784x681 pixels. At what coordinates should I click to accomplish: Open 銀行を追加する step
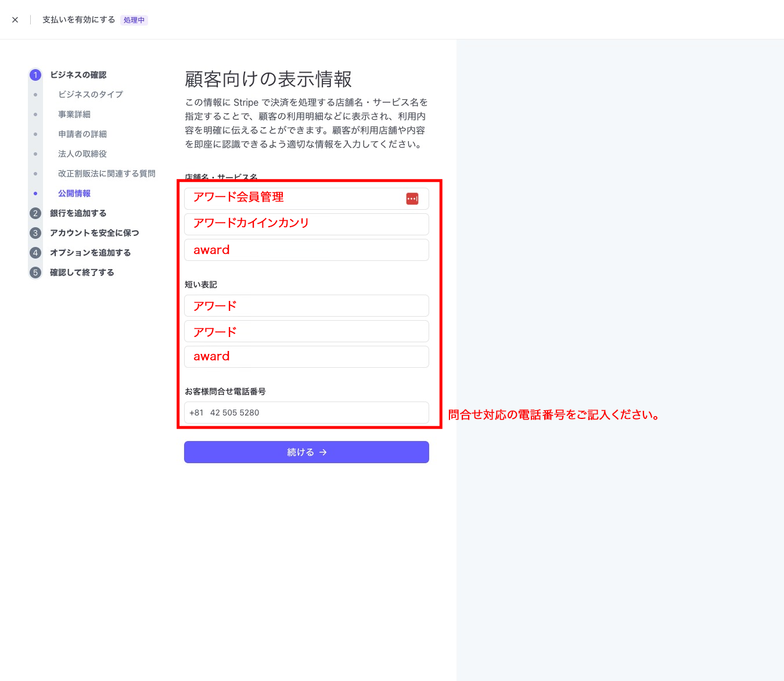point(78,213)
